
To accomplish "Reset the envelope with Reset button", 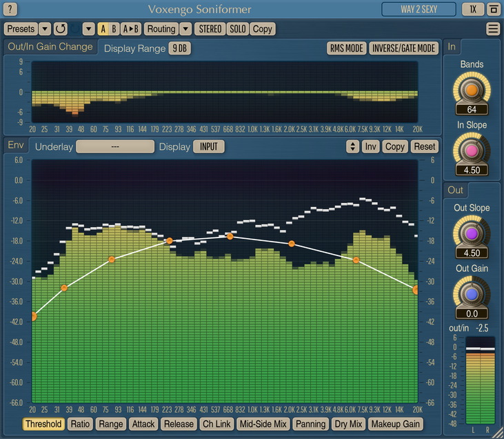I will [x=425, y=147].
